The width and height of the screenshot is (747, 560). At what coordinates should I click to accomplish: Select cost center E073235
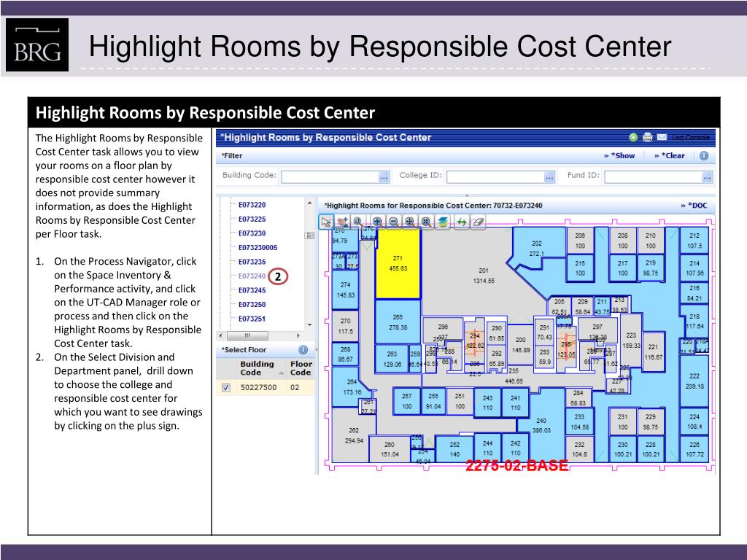click(x=252, y=262)
